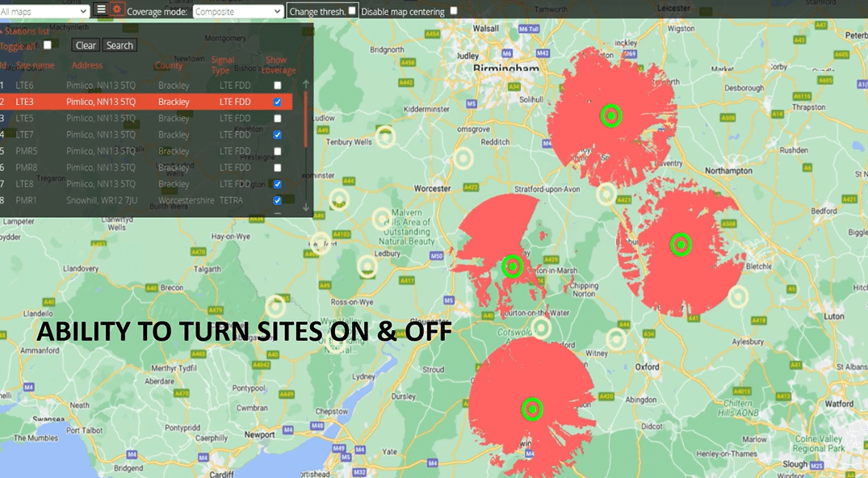This screenshot has height=478, width=868.
Task: Collapse the Stations list panel header
Action: (x=25, y=31)
